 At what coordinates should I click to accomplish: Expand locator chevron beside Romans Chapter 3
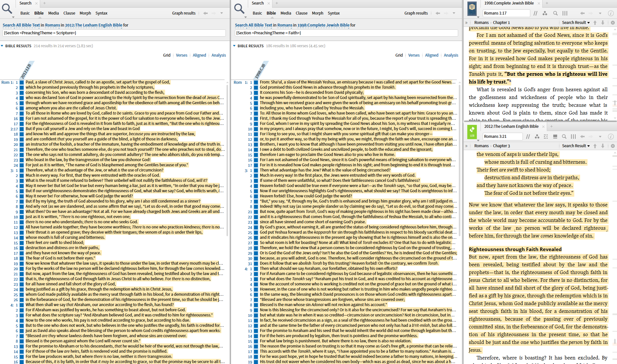point(466,146)
